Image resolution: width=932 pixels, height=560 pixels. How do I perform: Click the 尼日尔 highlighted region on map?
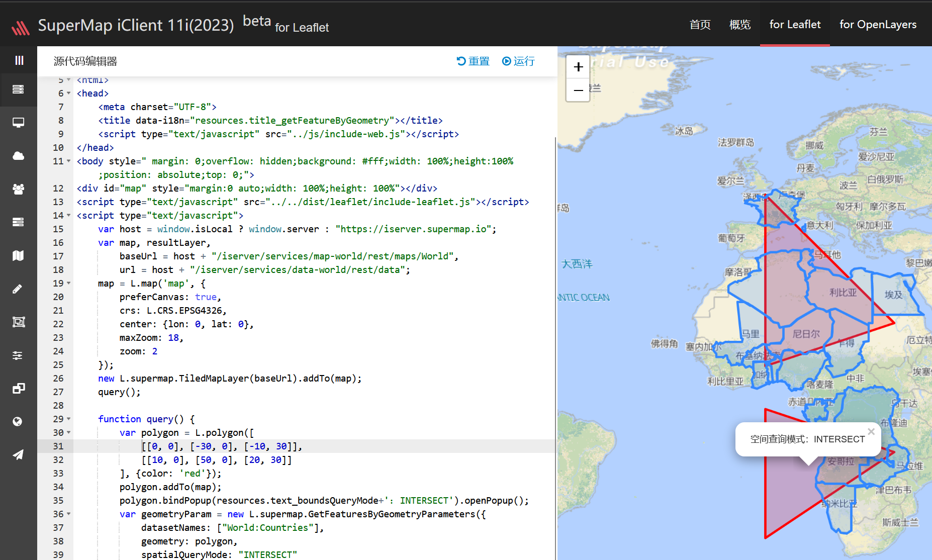coord(806,334)
